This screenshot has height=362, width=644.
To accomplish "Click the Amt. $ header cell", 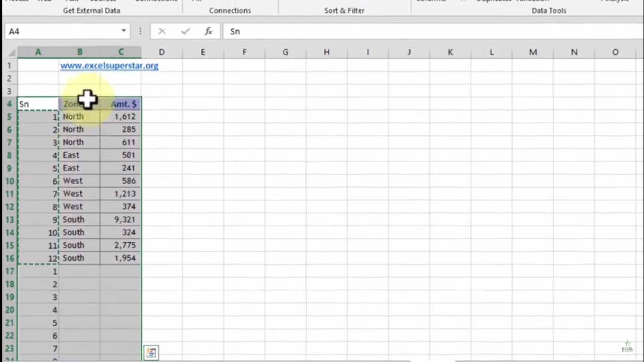I will point(121,104).
